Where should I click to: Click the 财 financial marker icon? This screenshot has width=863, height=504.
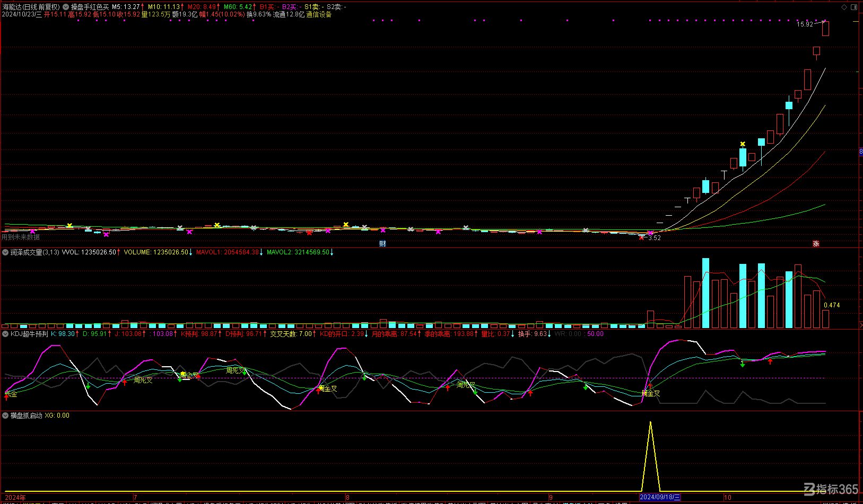(382, 244)
